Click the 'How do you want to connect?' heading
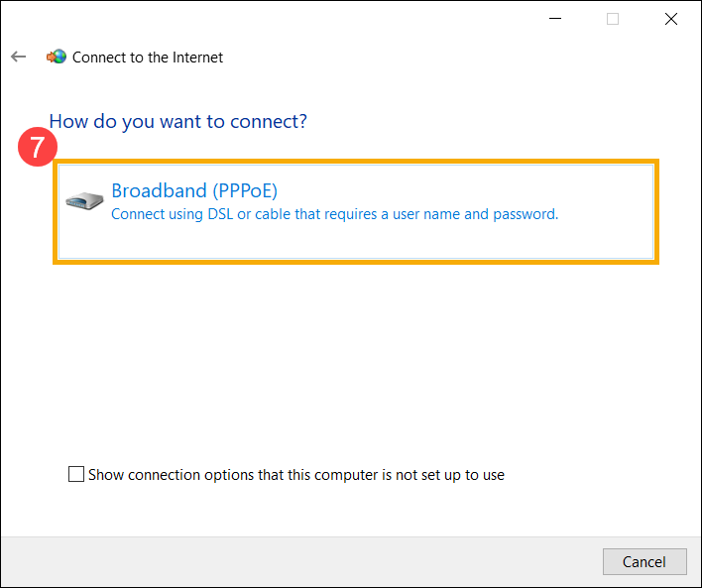 coord(178,122)
